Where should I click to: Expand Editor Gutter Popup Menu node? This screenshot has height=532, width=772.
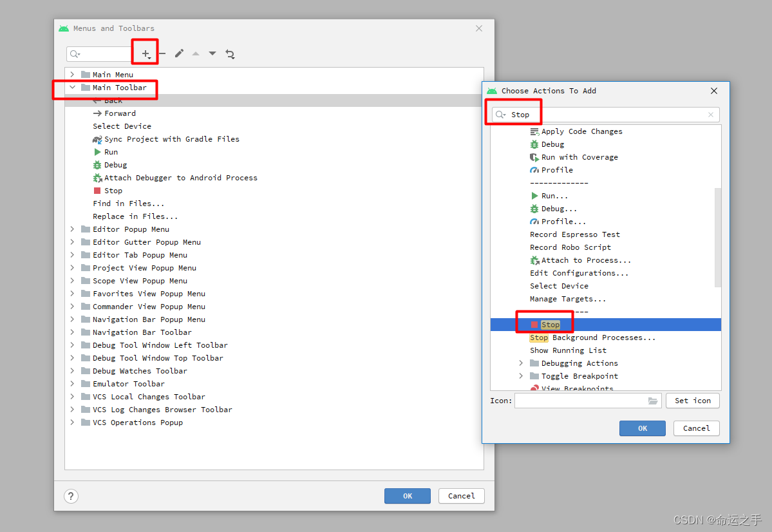72,242
